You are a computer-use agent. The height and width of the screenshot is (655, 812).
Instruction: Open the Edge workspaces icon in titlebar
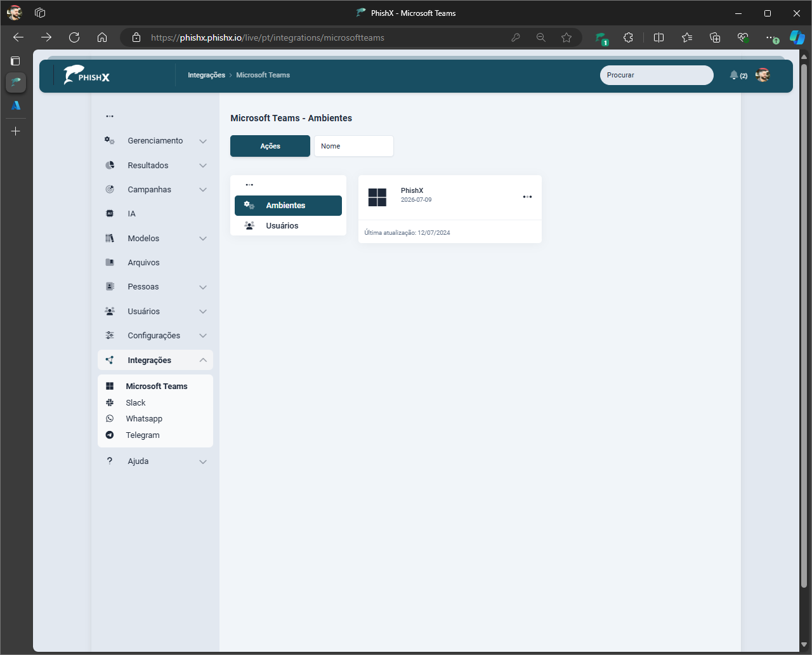40,13
